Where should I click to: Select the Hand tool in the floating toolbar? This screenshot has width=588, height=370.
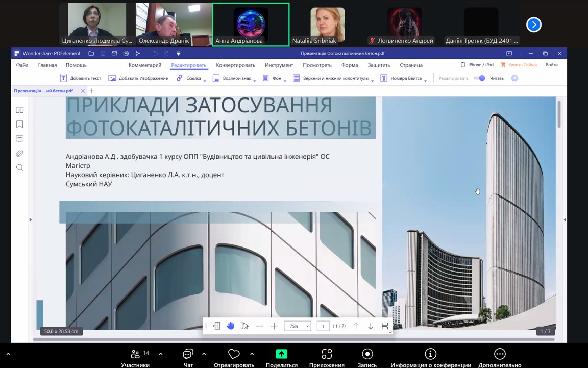tap(231, 326)
